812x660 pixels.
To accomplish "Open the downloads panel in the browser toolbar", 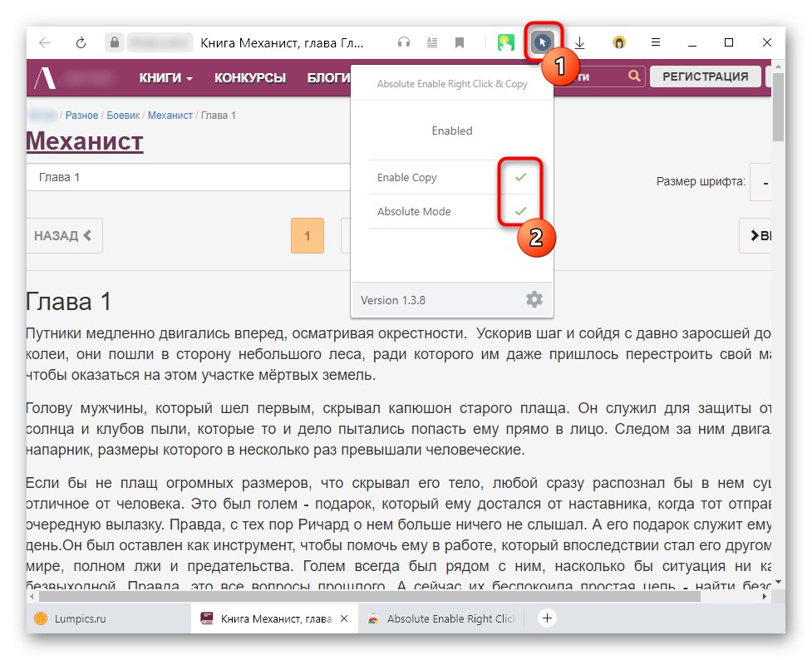I will point(579,42).
